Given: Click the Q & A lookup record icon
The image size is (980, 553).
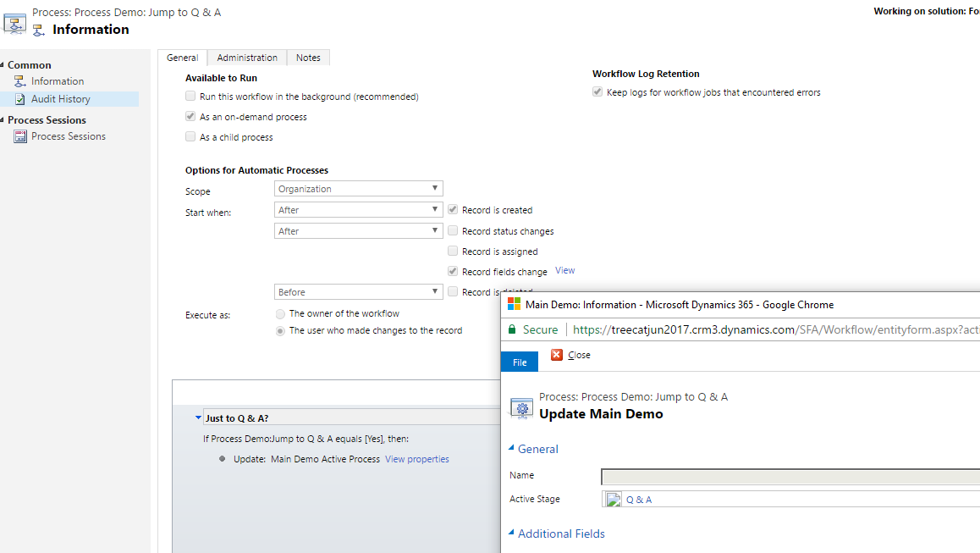Looking at the screenshot, I should (x=614, y=499).
